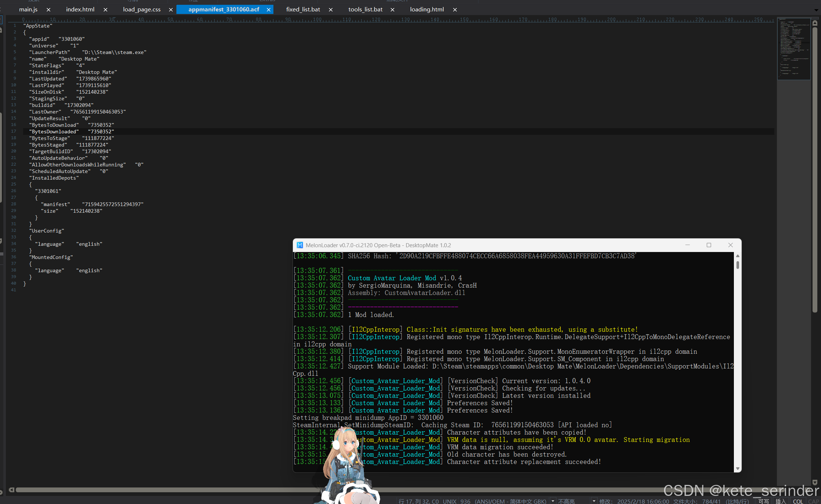
Task: Close the fixed_list.bat tab
Action: [331, 10]
